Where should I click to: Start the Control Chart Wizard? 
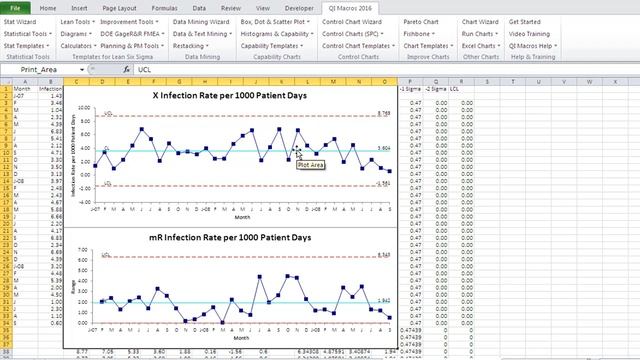pos(352,22)
